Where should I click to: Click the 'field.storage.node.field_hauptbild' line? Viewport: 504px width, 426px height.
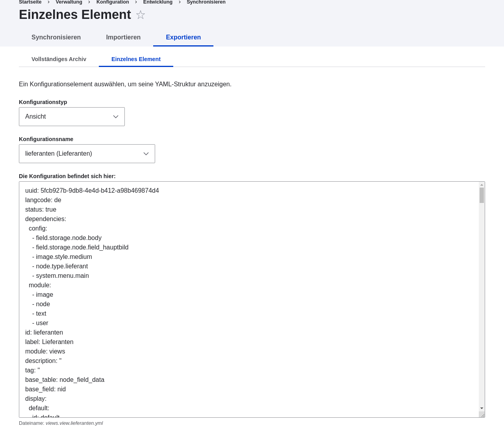80,247
